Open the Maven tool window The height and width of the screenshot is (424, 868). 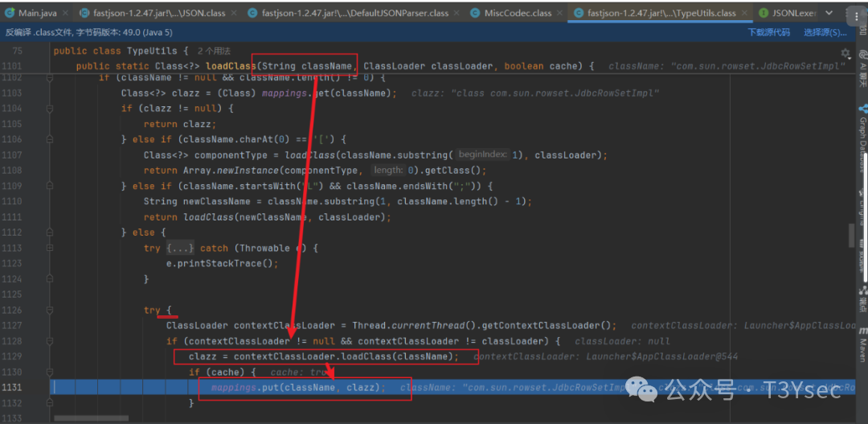(862, 343)
